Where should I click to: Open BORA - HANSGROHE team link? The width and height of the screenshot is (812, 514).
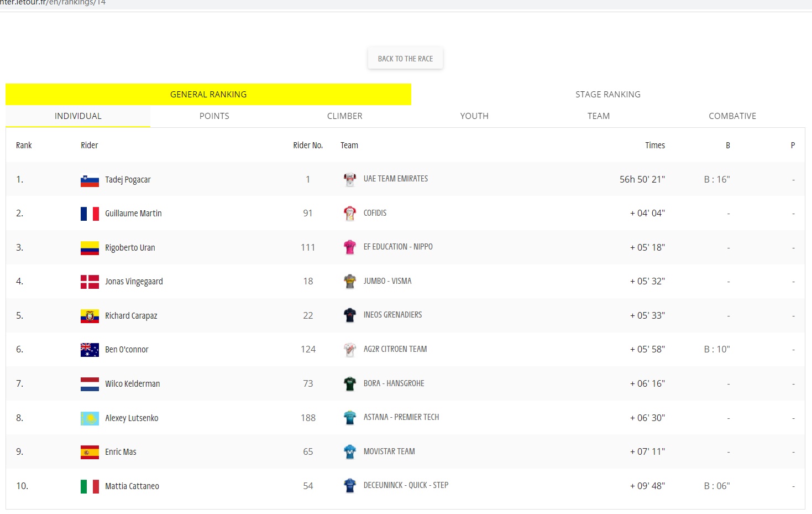(394, 383)
